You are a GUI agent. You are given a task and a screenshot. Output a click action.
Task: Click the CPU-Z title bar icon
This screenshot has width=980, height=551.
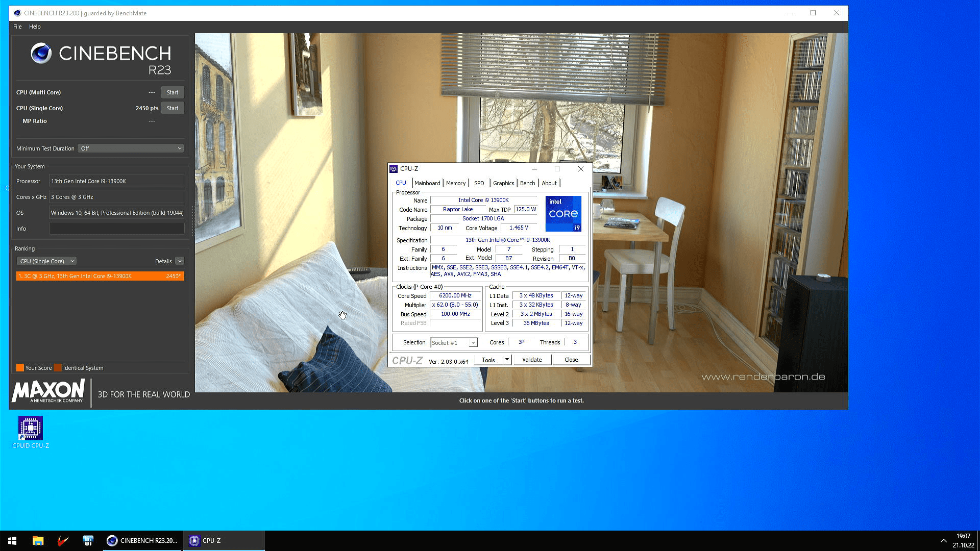[394, 169]
